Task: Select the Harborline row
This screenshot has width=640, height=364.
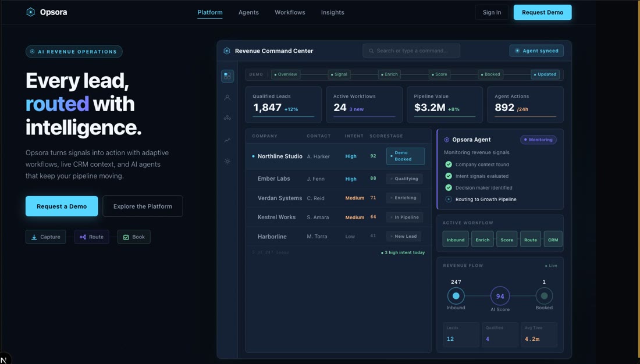Action: pos(339,236)
